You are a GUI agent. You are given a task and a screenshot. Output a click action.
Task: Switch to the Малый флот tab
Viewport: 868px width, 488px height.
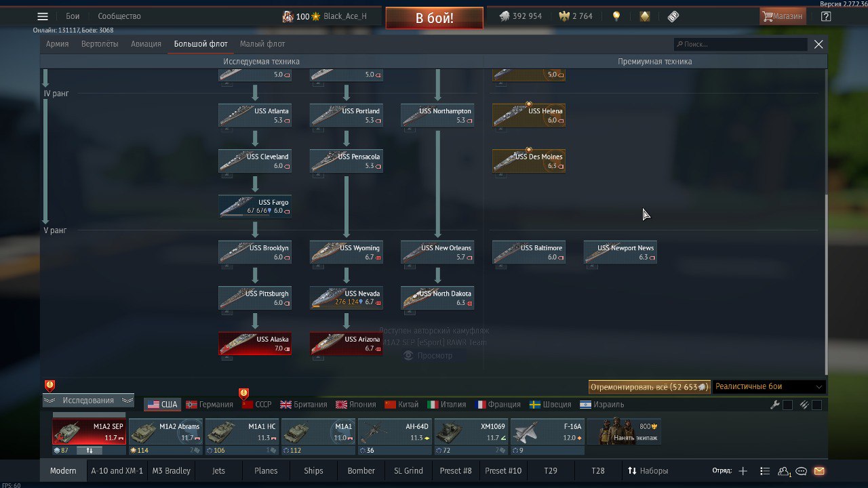coord(262,44)
